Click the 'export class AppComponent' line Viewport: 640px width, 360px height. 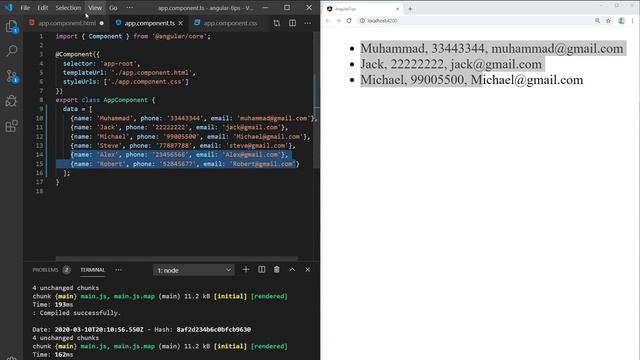click(105, 100)
